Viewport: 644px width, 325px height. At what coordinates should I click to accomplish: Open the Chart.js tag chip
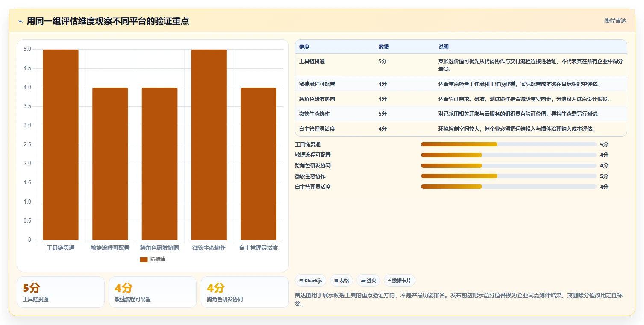click(x=311, y=281)
